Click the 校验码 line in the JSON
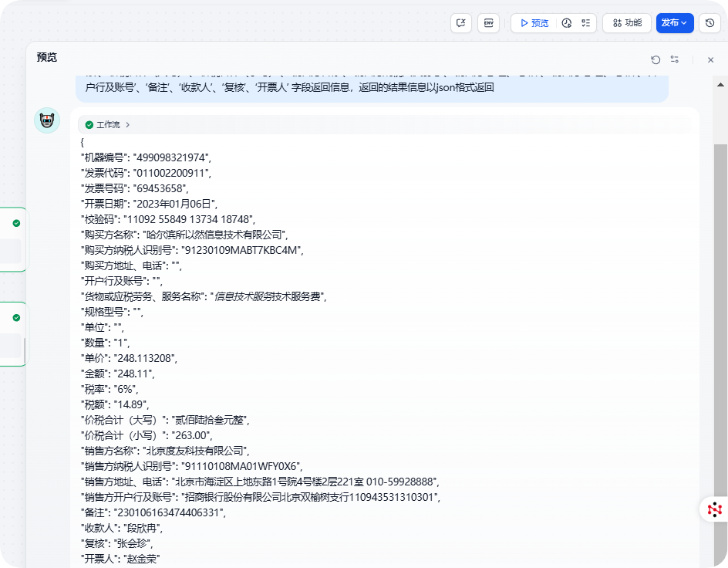Image resolution: width=728 pixels, height=568 pixels. click(x=168, y=218)
